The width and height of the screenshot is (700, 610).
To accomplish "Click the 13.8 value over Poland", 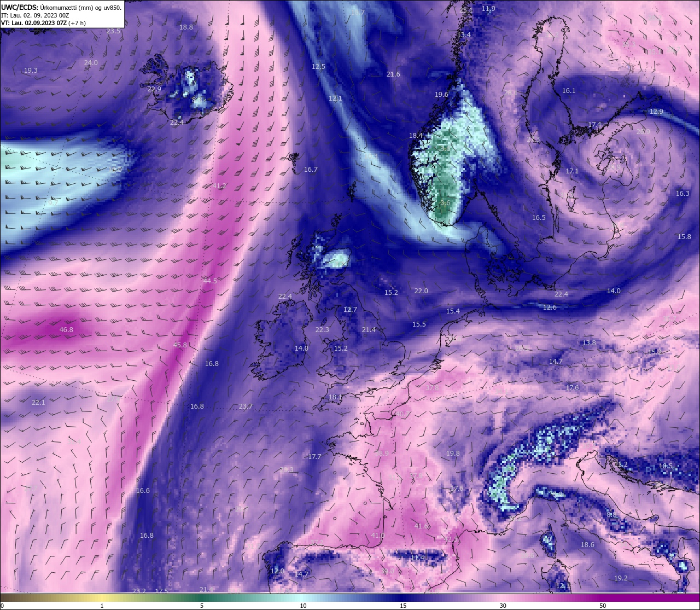I will [x=589, y=343].
